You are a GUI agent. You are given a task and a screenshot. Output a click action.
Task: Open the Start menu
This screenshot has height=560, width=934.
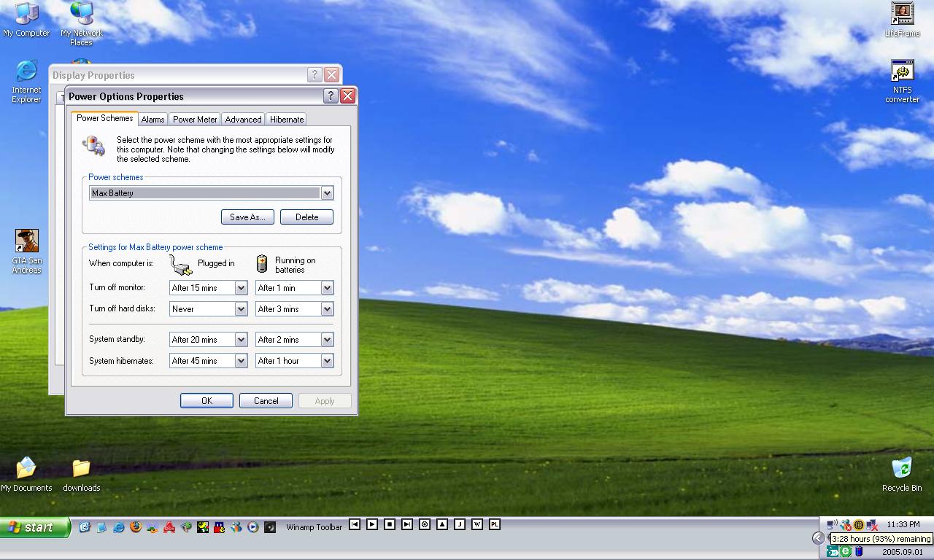(34, 527)
